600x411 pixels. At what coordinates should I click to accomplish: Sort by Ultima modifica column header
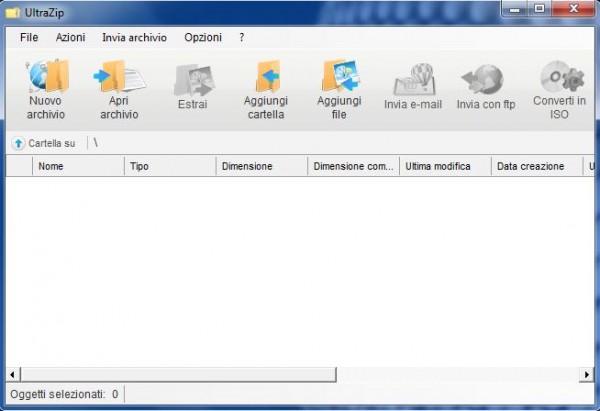click(445, 166)
